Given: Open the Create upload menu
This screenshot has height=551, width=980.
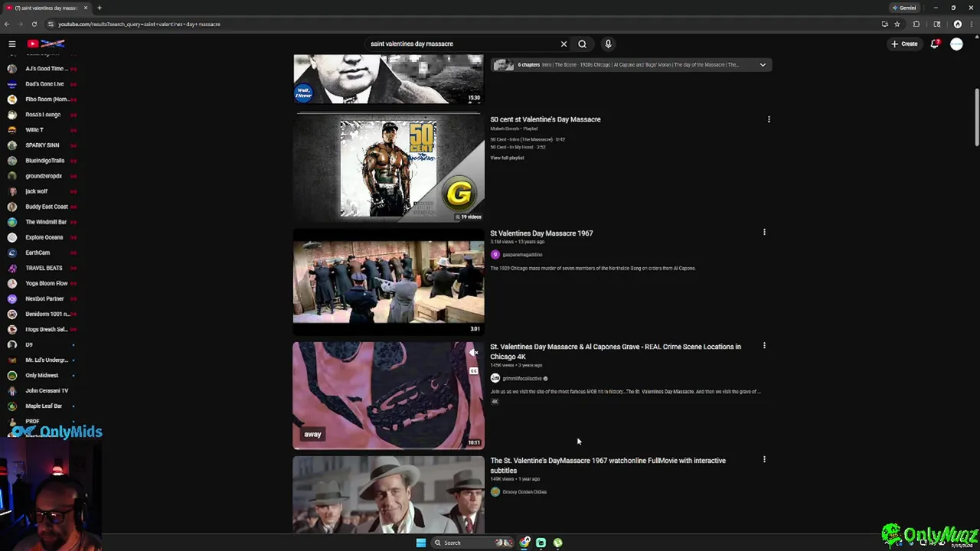Looking at the screenshot, I should (x=904, y=44).
